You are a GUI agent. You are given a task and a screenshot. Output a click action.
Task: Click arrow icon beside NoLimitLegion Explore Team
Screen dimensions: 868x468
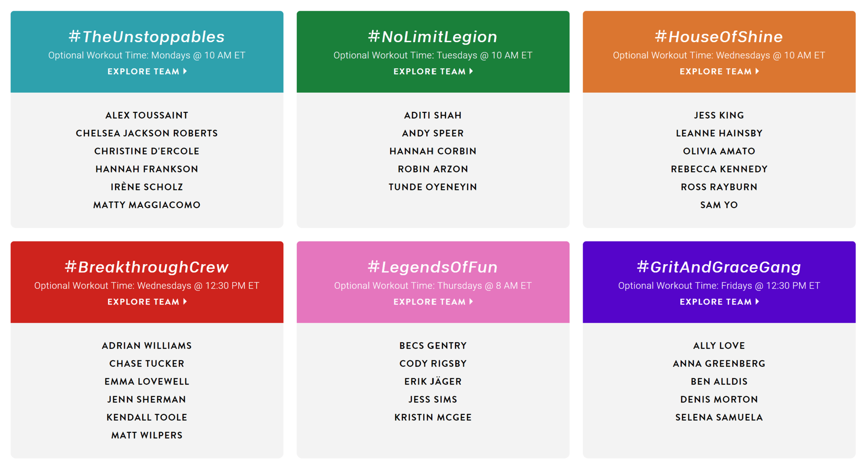(x=471, y=71)
